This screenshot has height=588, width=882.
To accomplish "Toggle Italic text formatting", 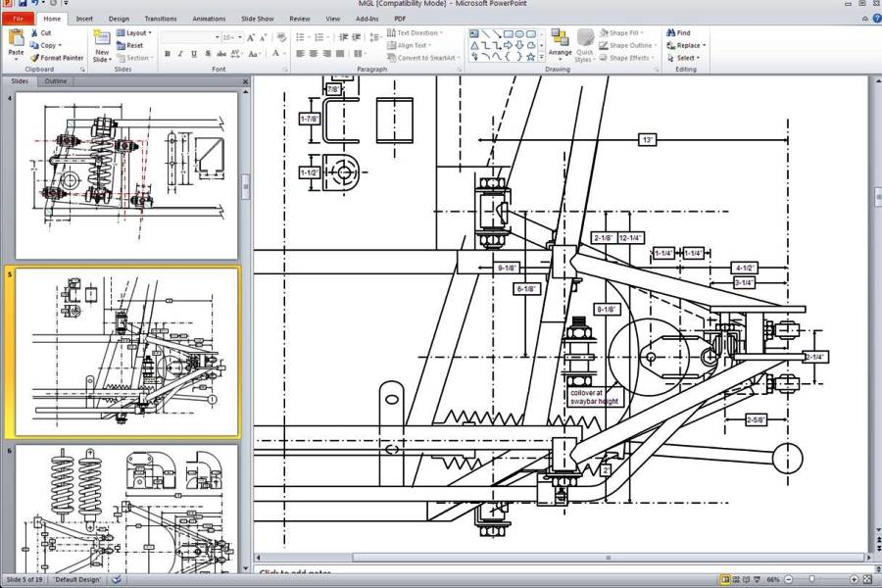I will pyautogui.click(x=180, y=54).
